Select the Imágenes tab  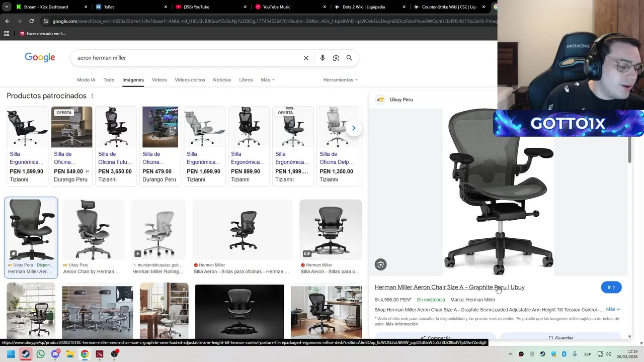click(133, 80)
